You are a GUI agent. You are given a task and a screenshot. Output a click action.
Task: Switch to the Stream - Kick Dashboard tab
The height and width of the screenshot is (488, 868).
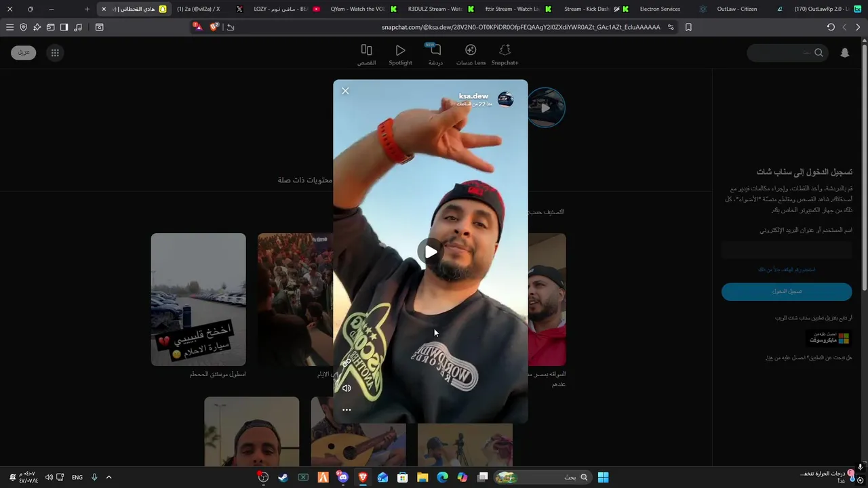[593, 9]
